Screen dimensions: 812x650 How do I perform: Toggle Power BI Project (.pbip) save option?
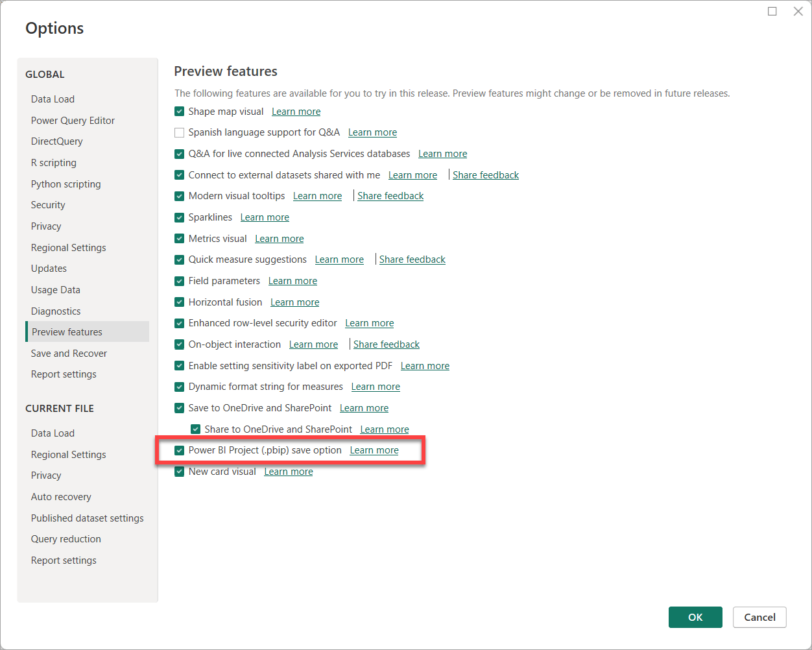[180, 450]
